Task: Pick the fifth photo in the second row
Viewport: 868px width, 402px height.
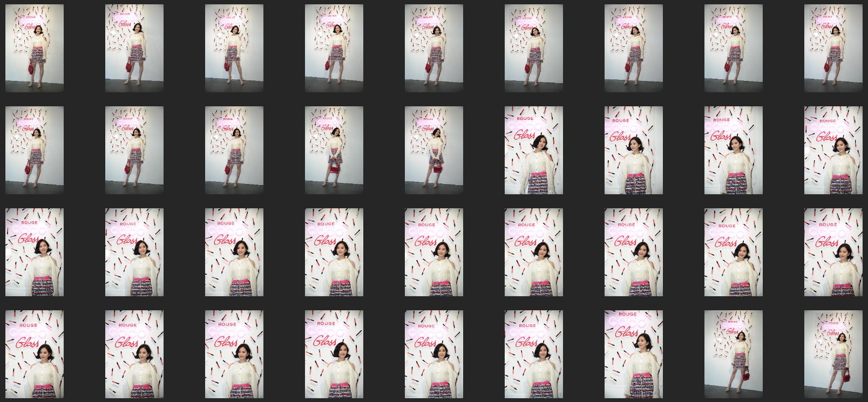Action: [x=434, y=150]
